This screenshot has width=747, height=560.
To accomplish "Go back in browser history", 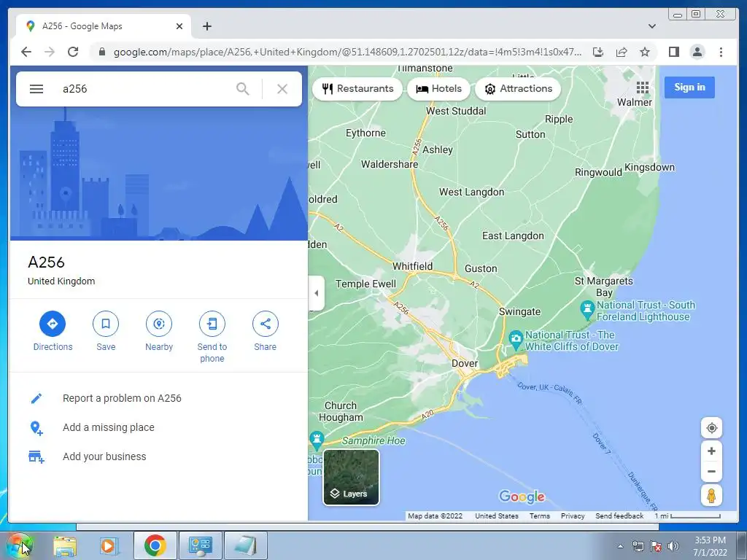I will coord(26,52).
